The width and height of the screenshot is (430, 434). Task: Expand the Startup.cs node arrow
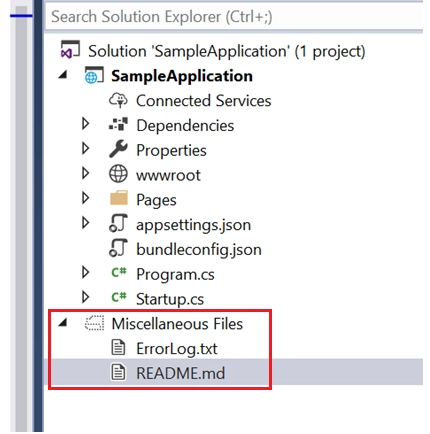click(x=86, y=297)
